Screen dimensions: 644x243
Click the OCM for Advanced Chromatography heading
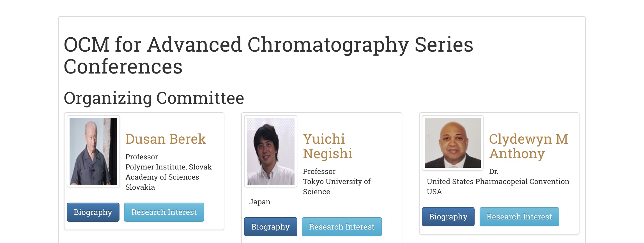(268, 56)
